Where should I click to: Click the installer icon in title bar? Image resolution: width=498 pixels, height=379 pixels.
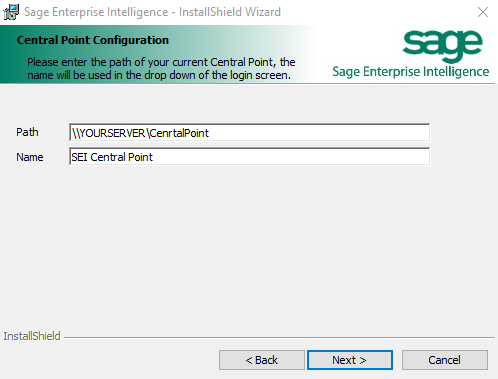click(11, 12)
